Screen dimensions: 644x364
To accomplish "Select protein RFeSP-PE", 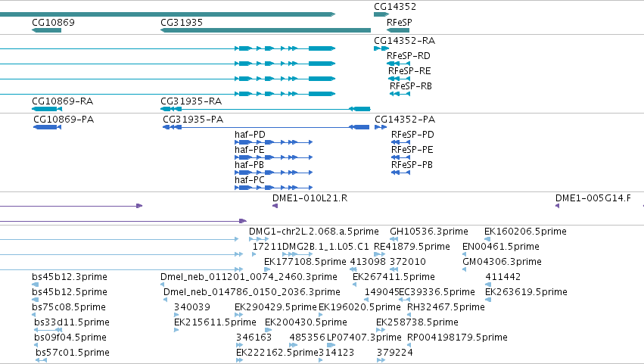I will pos(412,150).
